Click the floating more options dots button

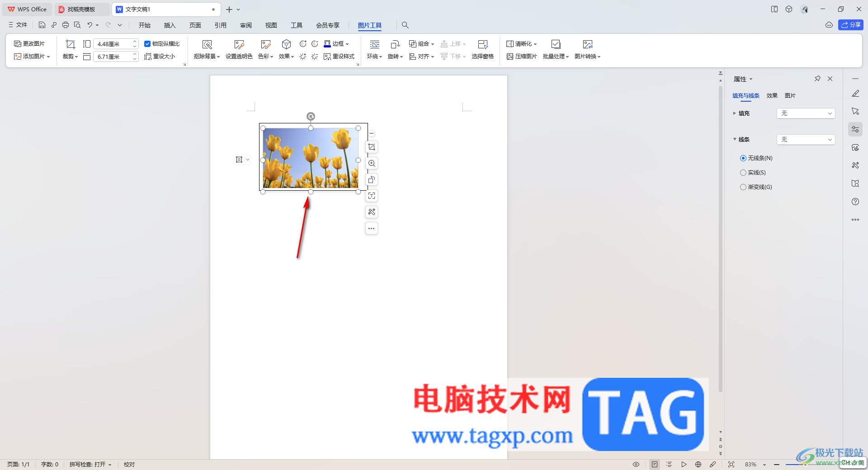[x=372, y=228]
